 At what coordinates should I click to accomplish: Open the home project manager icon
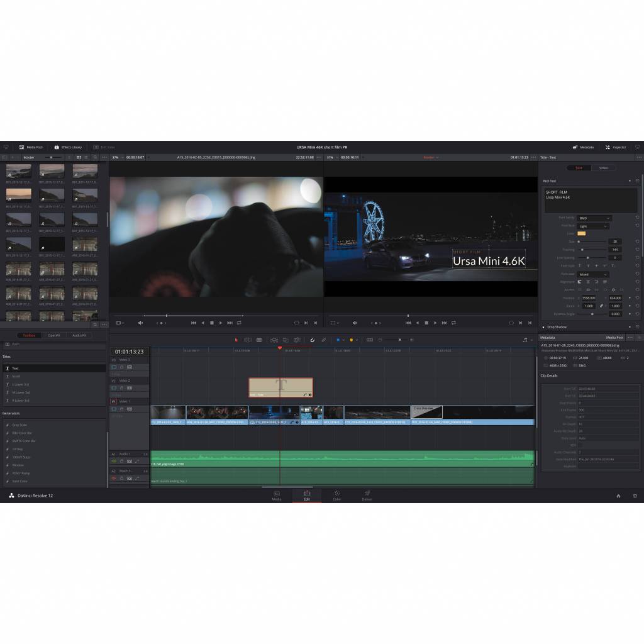(619, 496)
